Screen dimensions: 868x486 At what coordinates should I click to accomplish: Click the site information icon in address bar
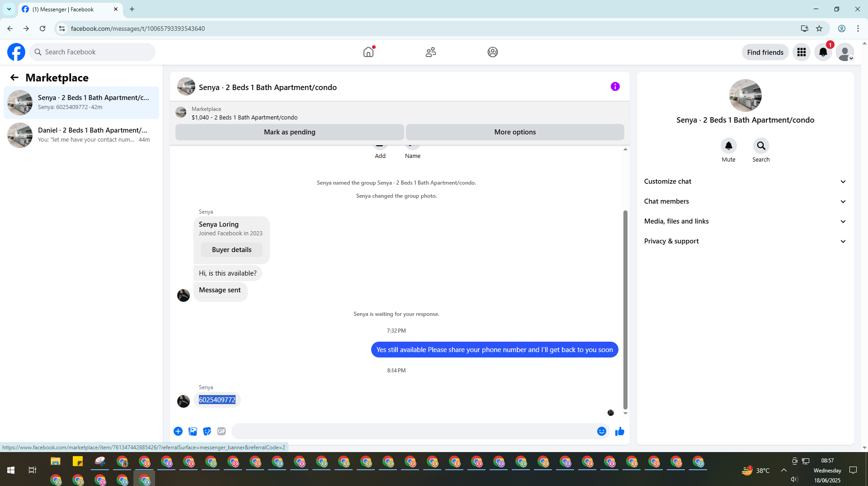[62, 29]
